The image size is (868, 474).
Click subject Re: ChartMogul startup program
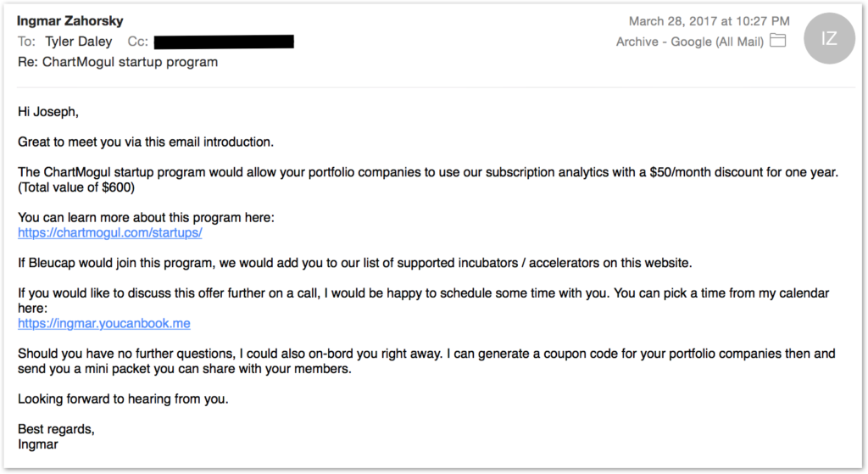click(x=118, y=62)
